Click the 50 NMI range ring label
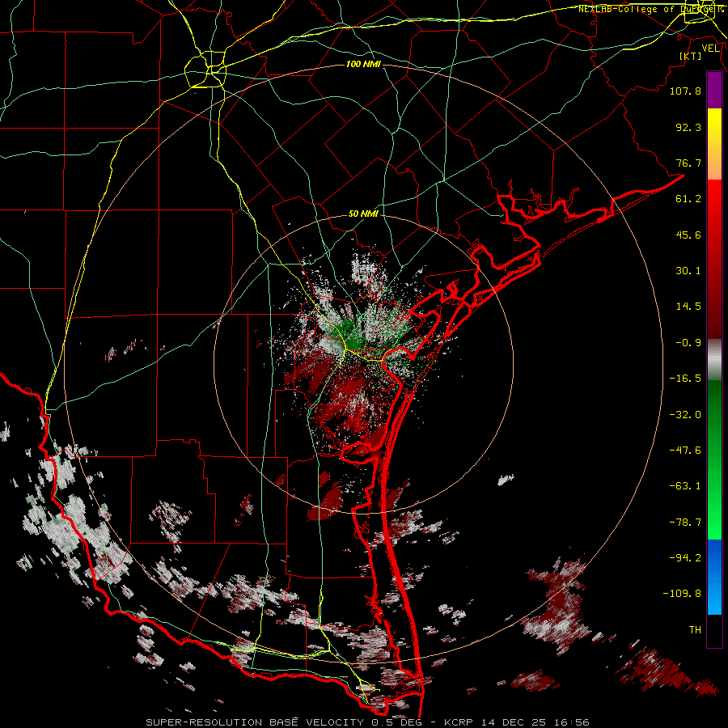 click(x=363, y=214)
